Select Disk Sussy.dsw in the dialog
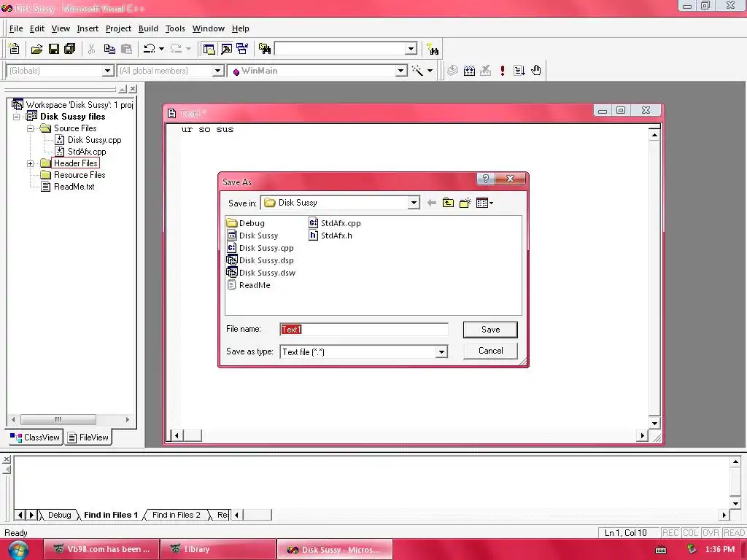This screenshot has width=747, height=560. click(261, 273)
